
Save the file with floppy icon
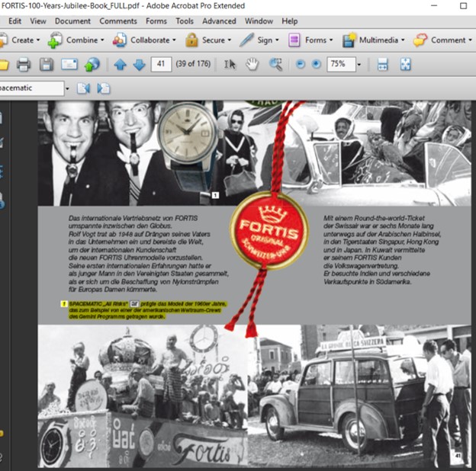click(46, 65)
